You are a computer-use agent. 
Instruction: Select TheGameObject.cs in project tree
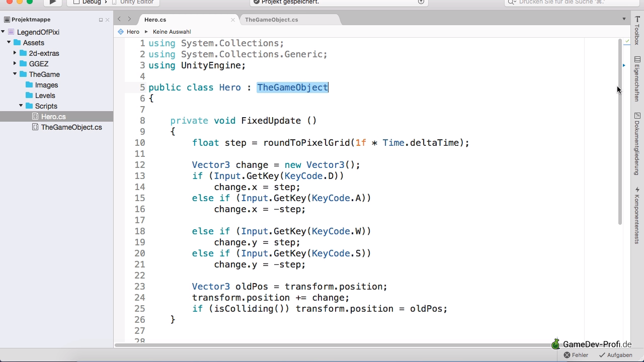coord(71,127)
